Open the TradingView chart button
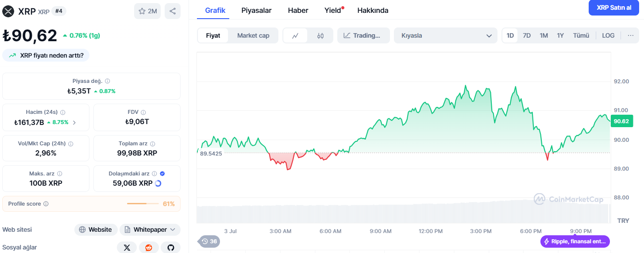This screenshot has height=253, width=644. pos(363,35)
